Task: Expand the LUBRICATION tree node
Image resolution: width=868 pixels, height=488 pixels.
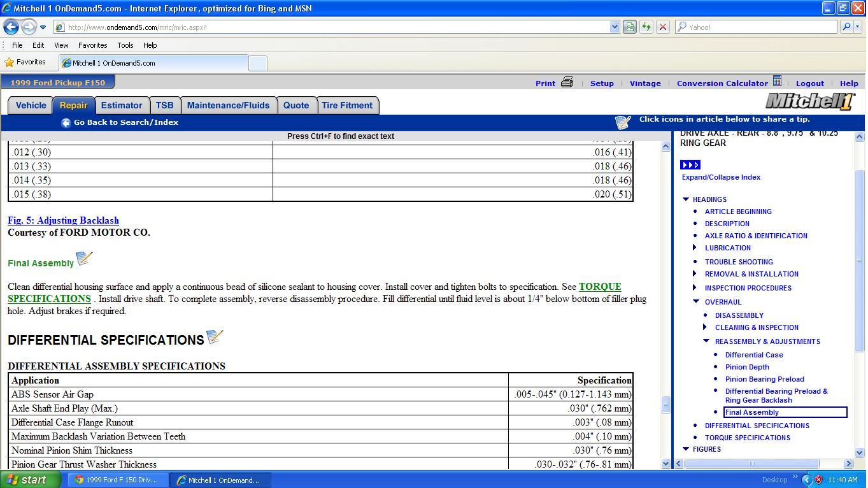Action: [695, 248]
